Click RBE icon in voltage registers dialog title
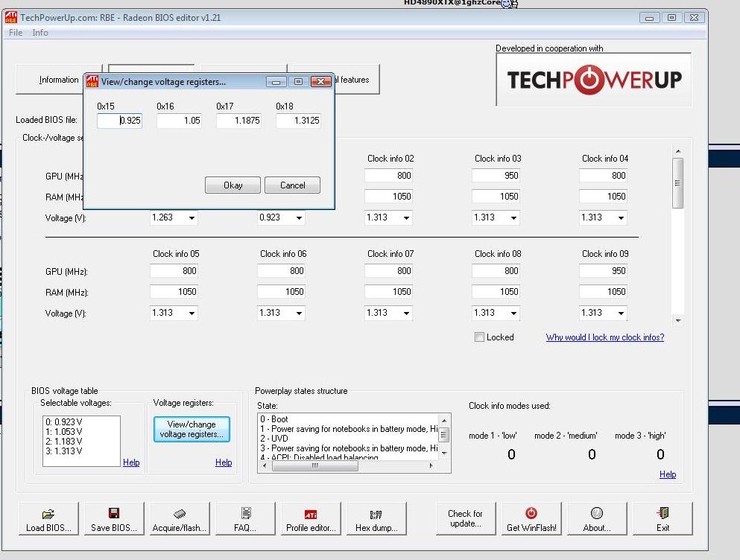 [92, 81]
